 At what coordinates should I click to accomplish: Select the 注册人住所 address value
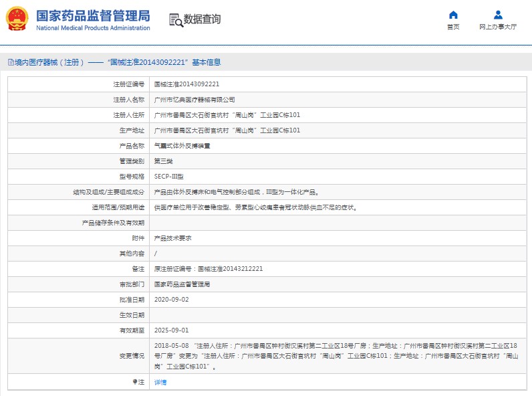[x=227, y=115]
